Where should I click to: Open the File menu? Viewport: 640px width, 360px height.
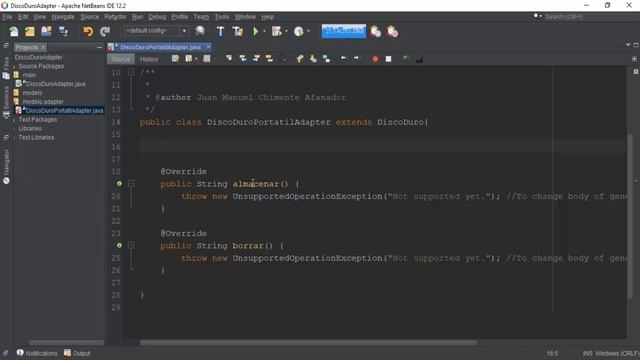[x=7, y=17]
